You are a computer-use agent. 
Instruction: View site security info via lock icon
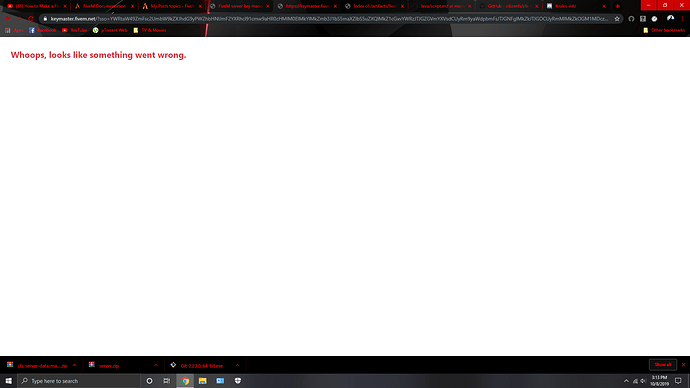click(45, 19)
